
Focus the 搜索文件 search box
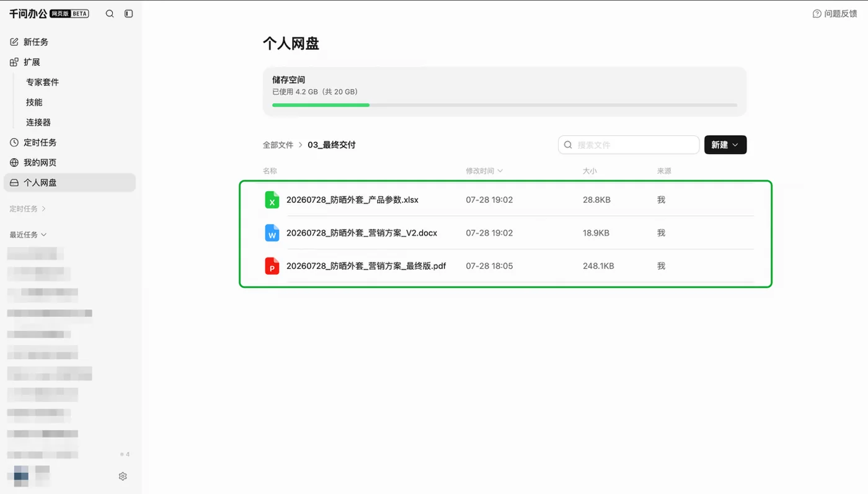[629, 145]
